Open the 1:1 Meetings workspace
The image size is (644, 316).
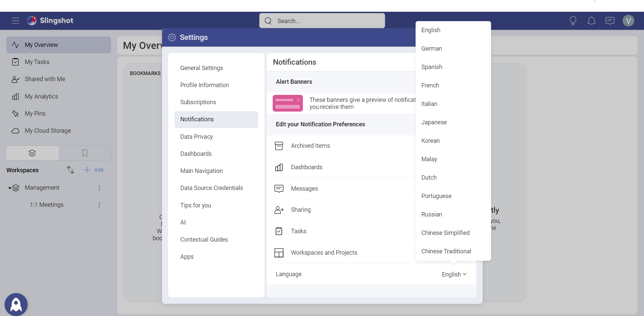(x=47, y=205)
